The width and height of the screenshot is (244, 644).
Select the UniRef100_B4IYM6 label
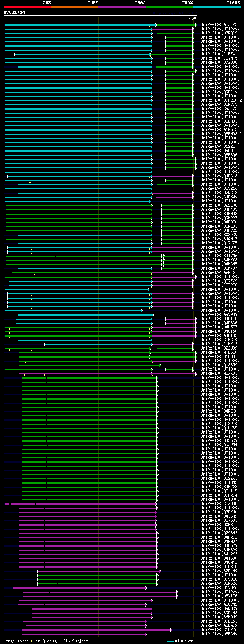coord(219,256)
